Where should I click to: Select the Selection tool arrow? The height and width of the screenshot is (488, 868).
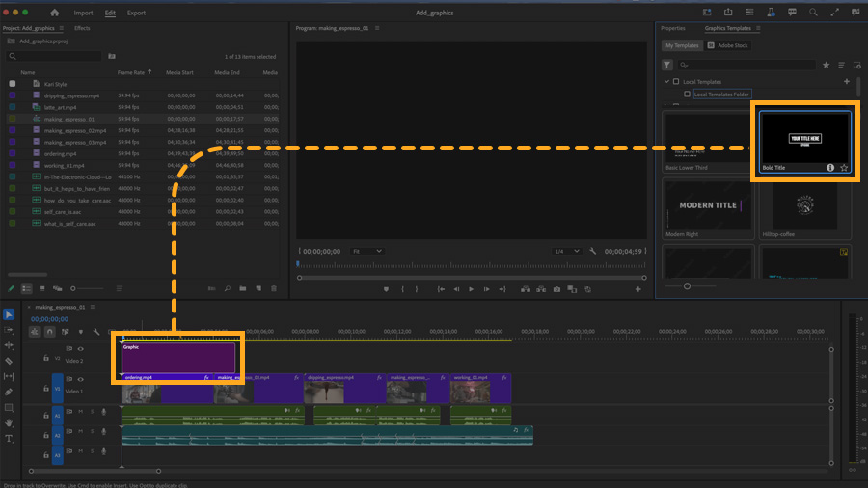[x=9, y=314]
